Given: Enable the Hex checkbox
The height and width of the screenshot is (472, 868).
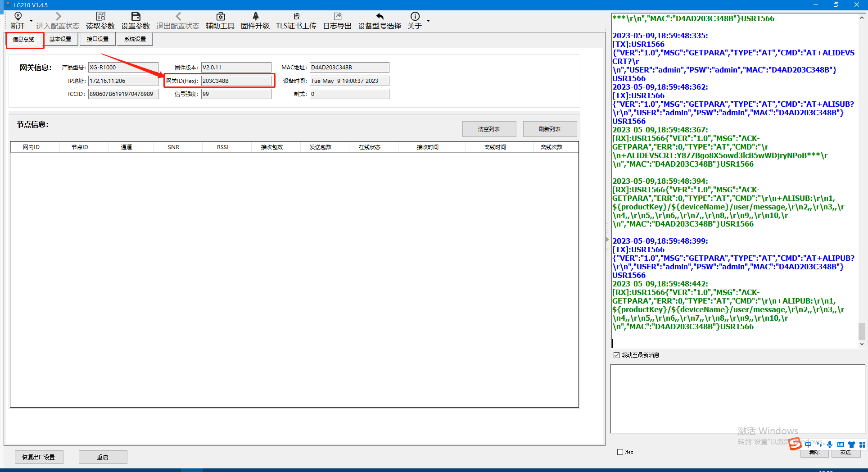Looking at the screenshot, I should (620, 452).
